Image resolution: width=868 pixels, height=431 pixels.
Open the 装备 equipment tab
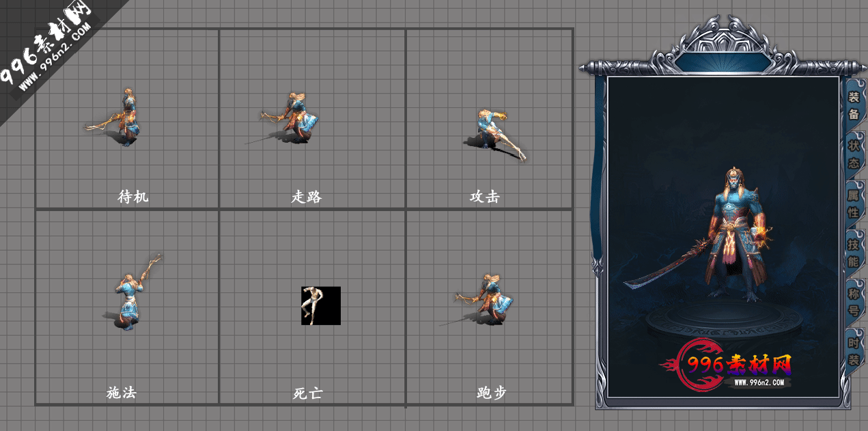click(854, 105)
